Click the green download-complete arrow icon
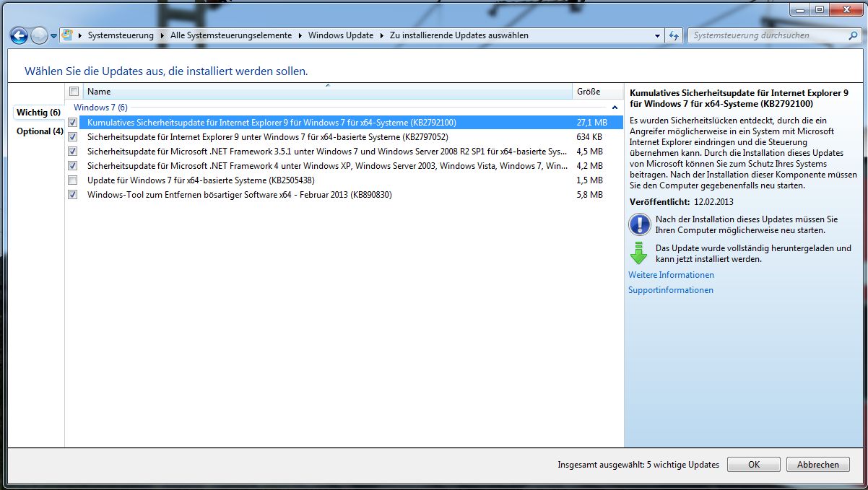Image resolution: width=868 pixels, height=490 pixels. (639, 253)
